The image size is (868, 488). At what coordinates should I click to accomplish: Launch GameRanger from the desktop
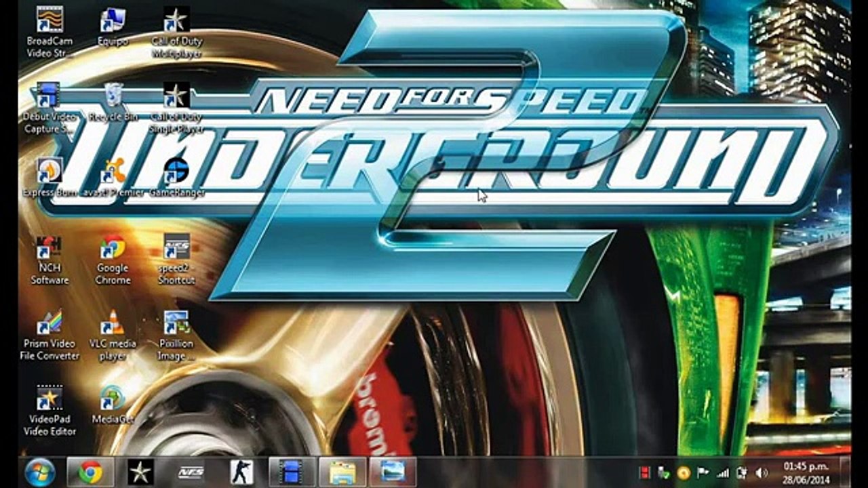pos(176,178)
